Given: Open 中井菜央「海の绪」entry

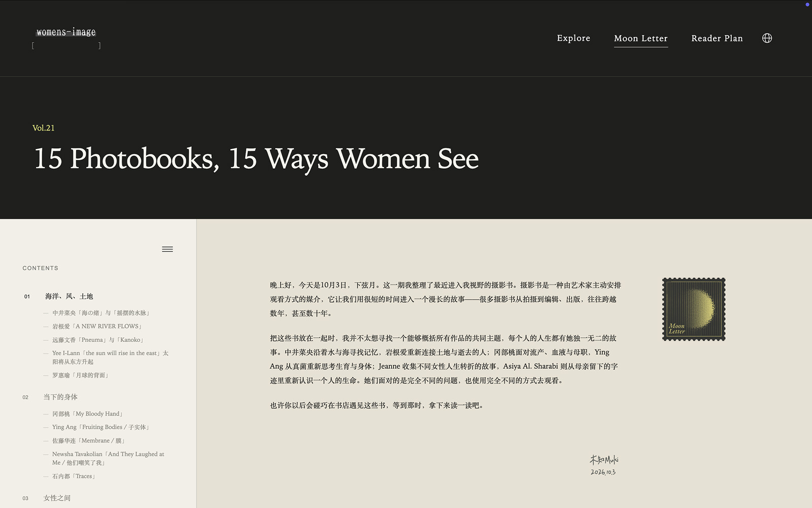Looking at the screenshot, I should [x=101, y=313].
